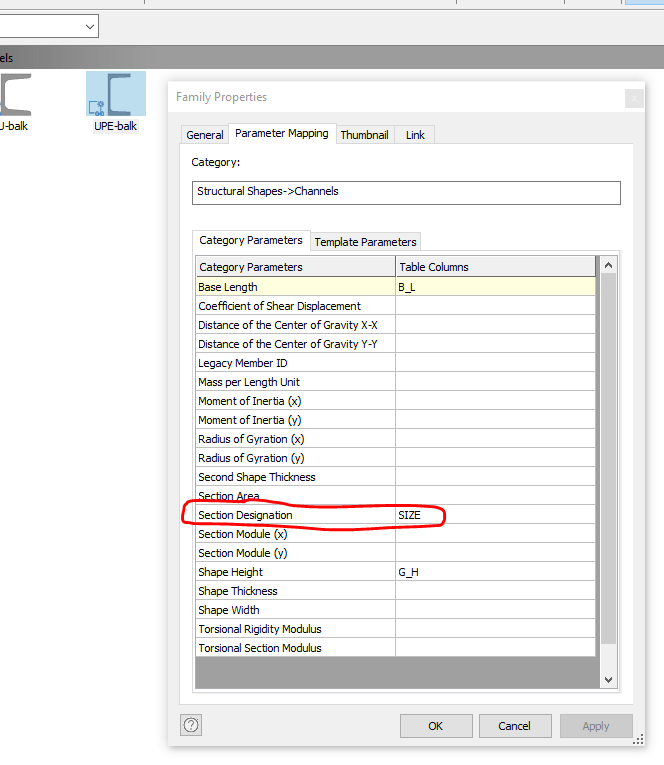Click empty Table Columns cell for Shape Width
Screen dimensions: 664x765
pos(496,610)
